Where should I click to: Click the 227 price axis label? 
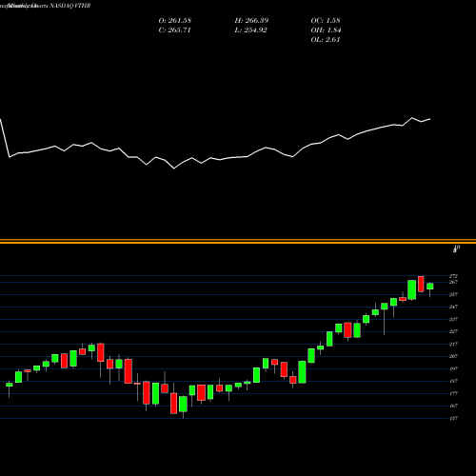pos(453,331)
